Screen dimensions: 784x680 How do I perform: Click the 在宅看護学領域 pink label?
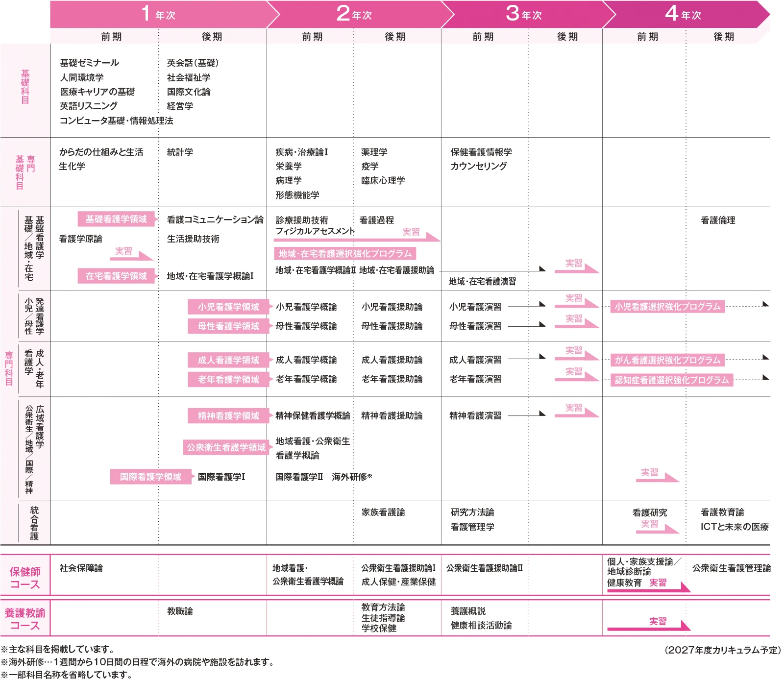tap(116, 276)
